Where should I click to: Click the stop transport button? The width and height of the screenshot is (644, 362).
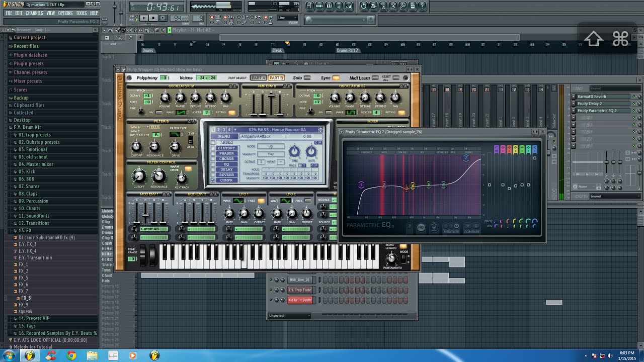(x=153, y=18)
